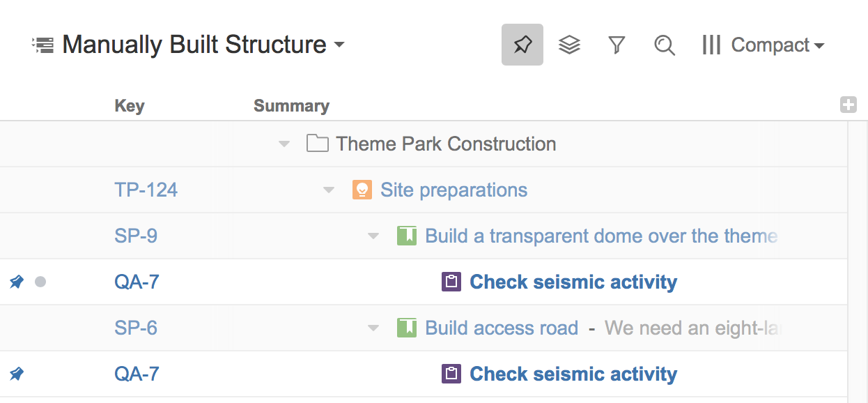Open the Build access road link
The width and height of the screenshot is (868, 403).
coord(502,328)
